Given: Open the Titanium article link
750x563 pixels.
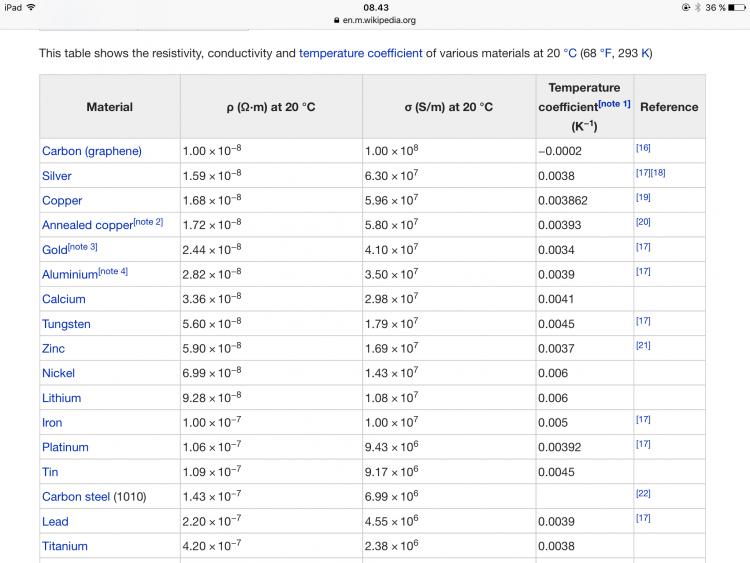Looking at the screenshot, I should (x=64, y=546).
